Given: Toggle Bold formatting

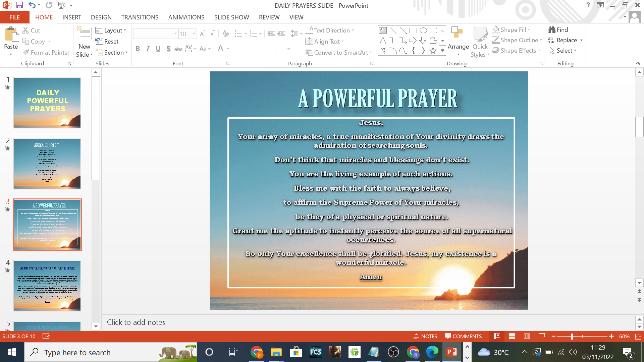Looking at the screenshot, I should [138, 49].
